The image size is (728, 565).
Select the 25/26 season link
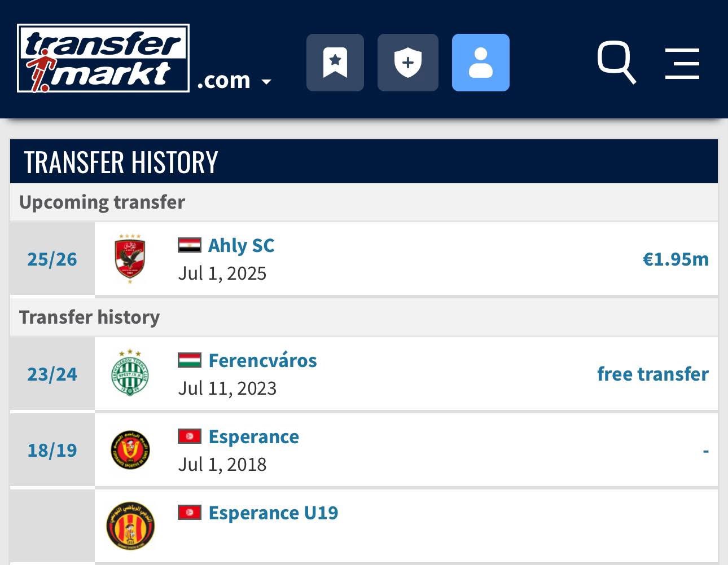point(52,259)
